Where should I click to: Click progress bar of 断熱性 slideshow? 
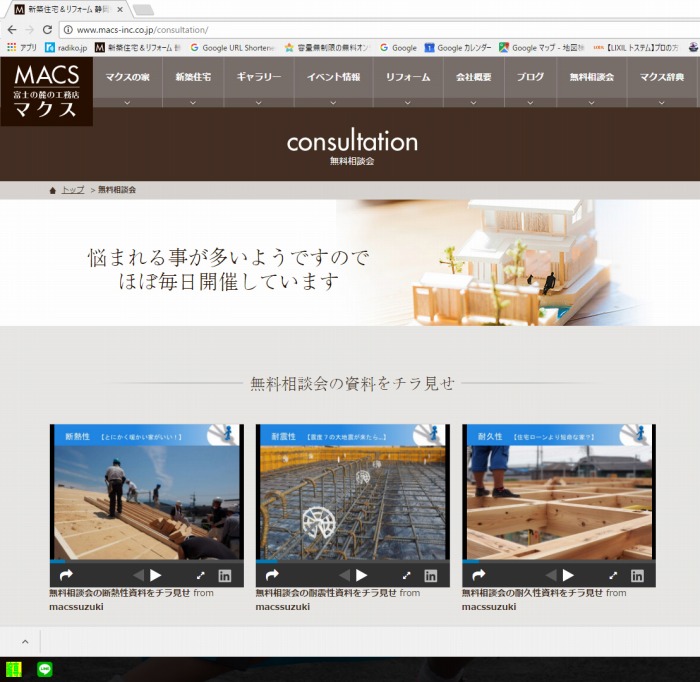pos(147,561)
